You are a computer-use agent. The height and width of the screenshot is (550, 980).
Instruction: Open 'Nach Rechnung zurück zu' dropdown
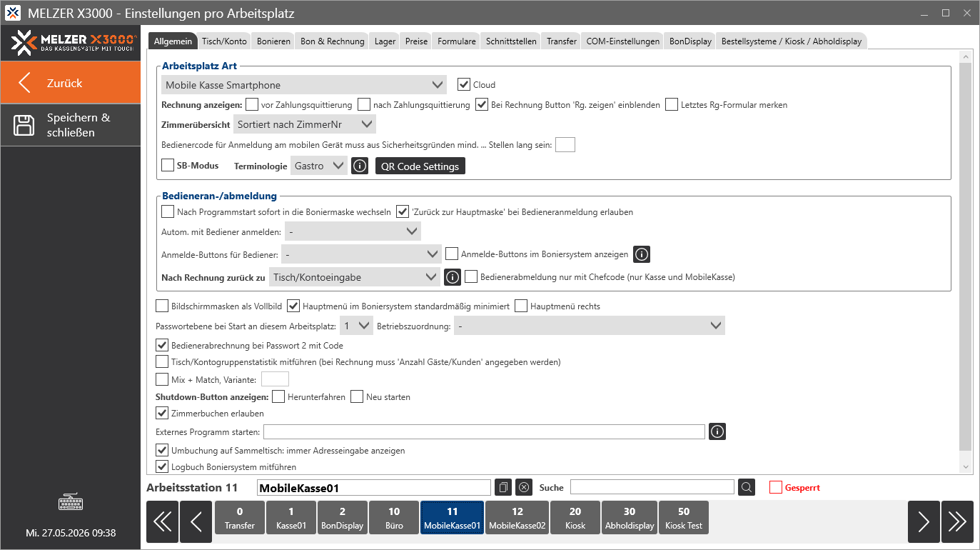pyautogui.click(x=355, y=277)
